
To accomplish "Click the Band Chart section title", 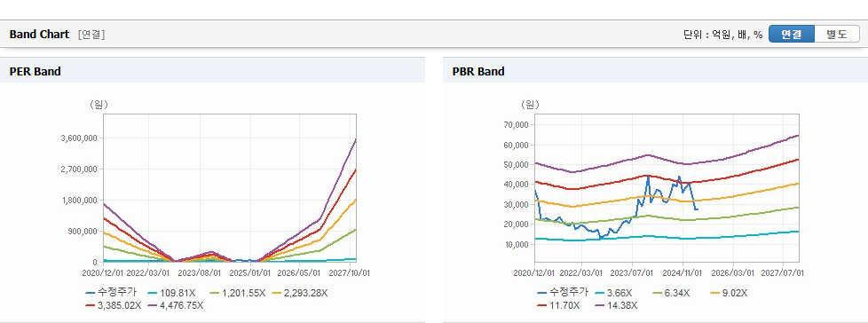I will point(39,35).
